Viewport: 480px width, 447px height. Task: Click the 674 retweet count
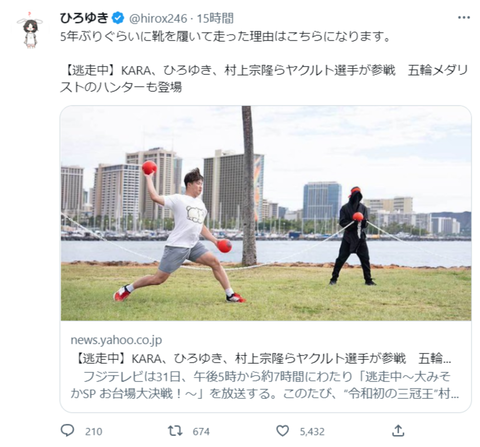tap(201, 432)
